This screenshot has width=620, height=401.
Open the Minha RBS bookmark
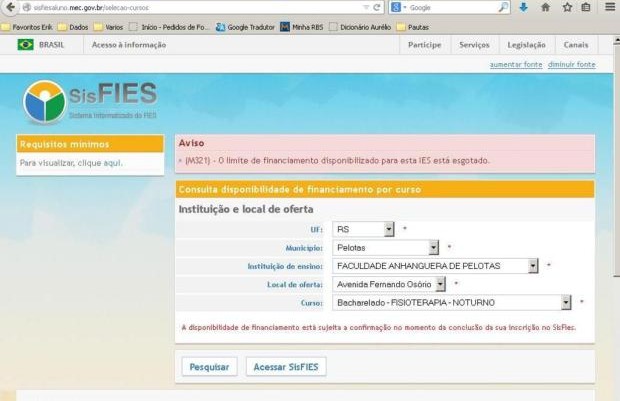(302, 27)
